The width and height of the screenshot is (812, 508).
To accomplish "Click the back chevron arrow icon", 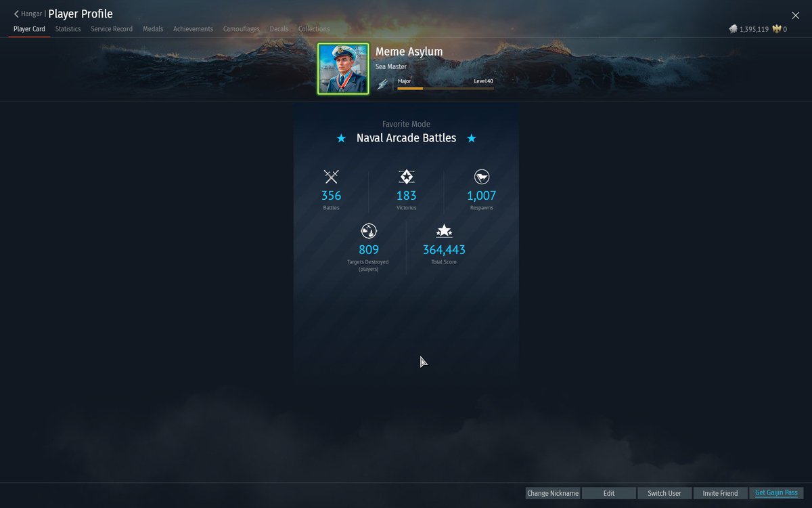I will coord(16,14).
